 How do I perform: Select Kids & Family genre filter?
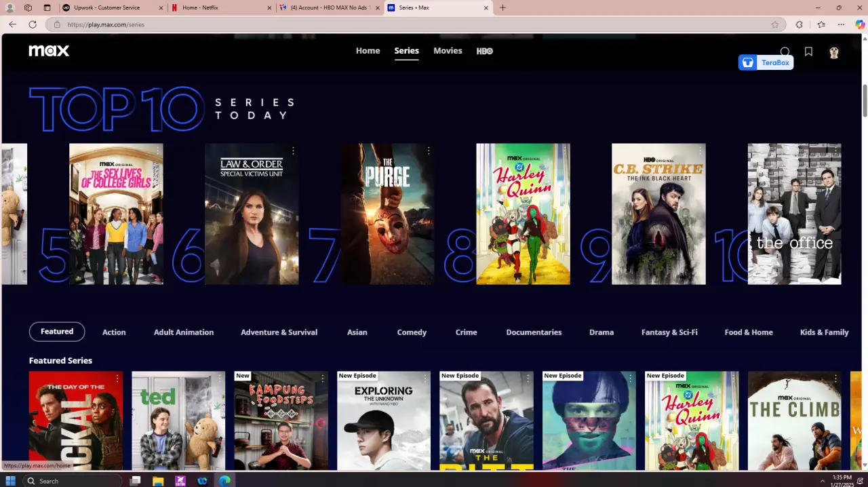tap(825, 332)
